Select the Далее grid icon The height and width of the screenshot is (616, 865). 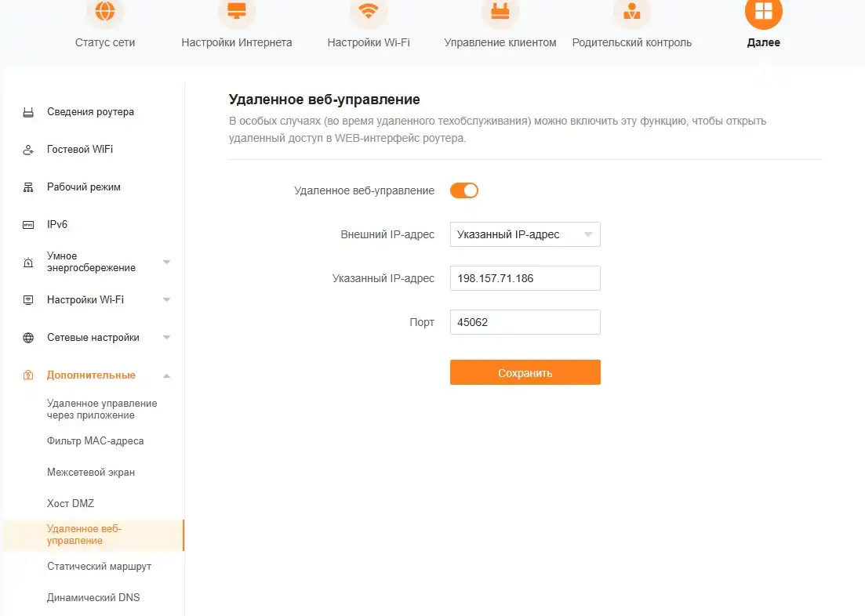tap(761, 11)
